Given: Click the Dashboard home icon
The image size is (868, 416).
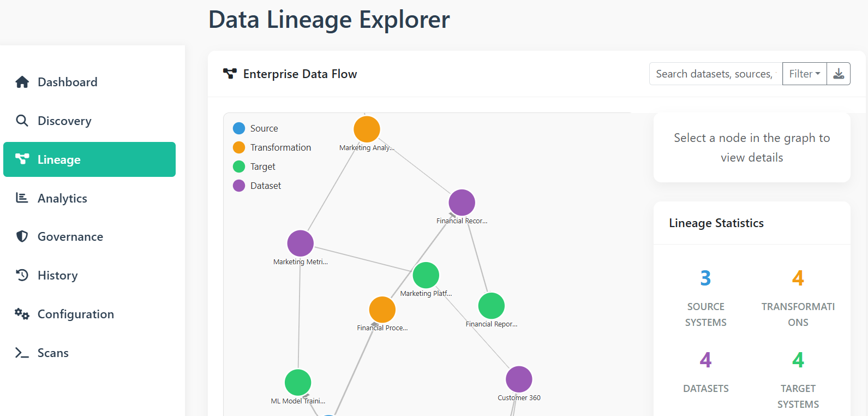Looking at the screenshot, I should point(22,82).
